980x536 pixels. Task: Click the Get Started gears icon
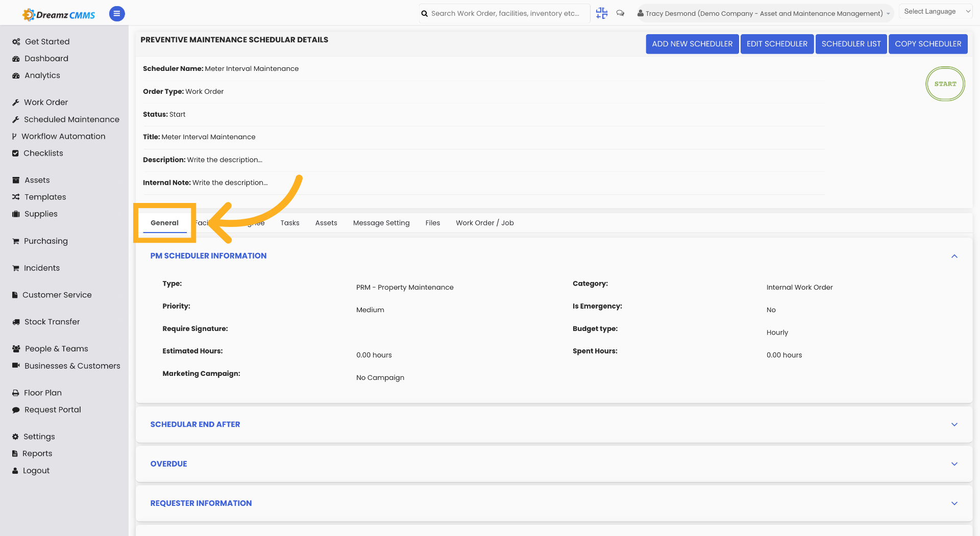click(16, 42)
